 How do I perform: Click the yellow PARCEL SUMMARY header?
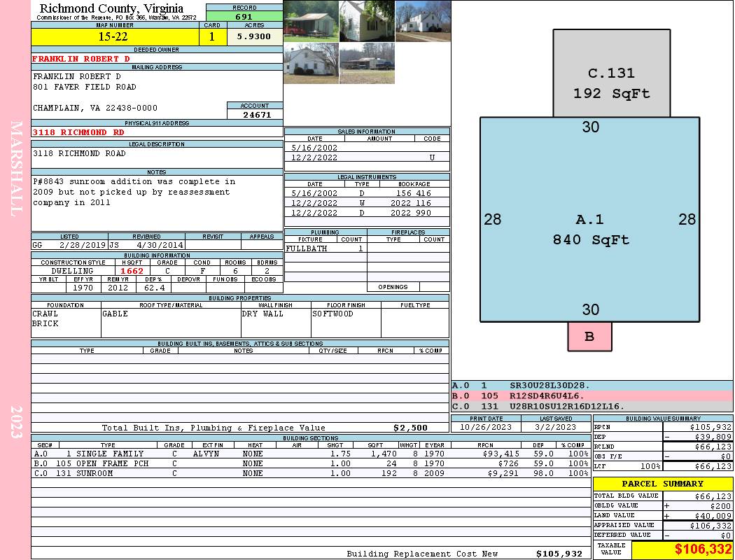662,484
